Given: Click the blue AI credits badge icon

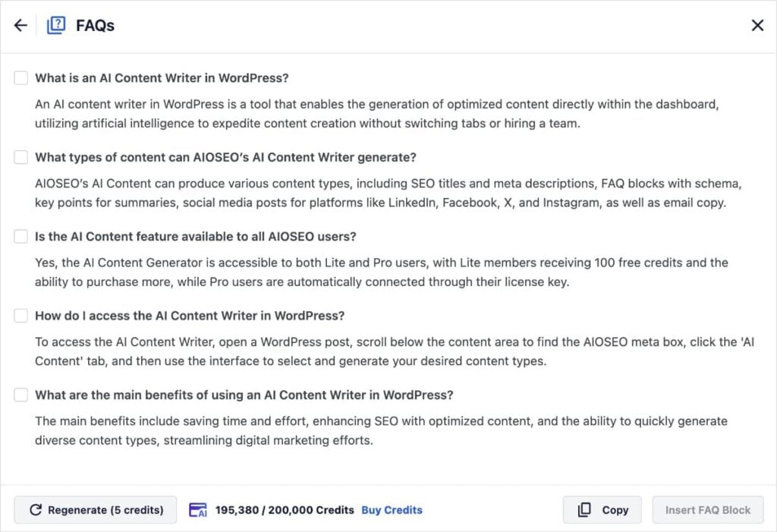Looking at the screenshot, I should pos(198,510).
